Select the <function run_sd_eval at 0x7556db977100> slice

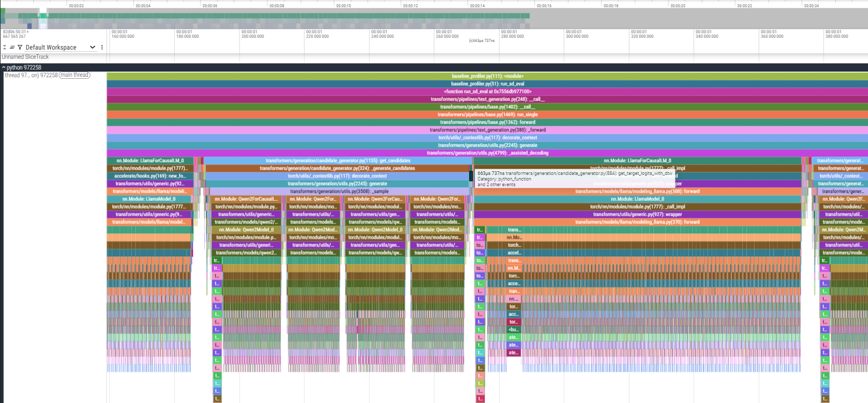tap(487, 92)
